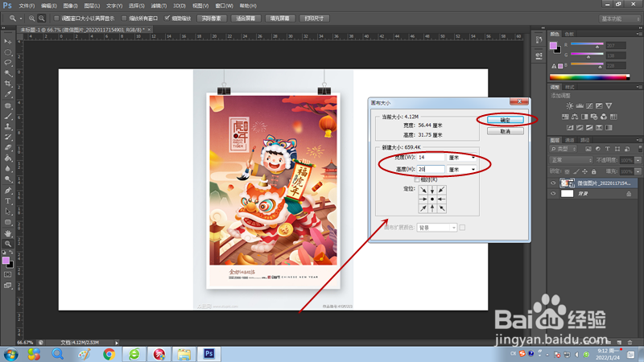Select bottom-right anchor arrow in dialog
The image size is (644, 362).
coord(441,208)
